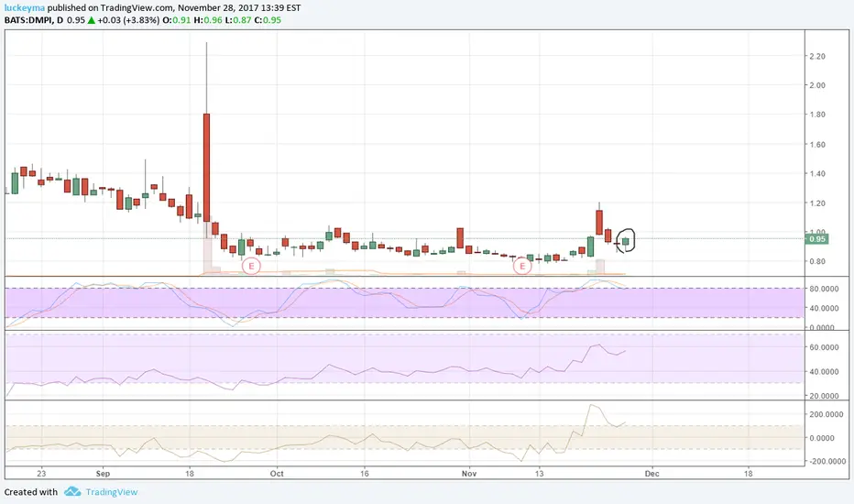Click the O:0.91 open value in header
854x504 pixels.
point(177,20)
